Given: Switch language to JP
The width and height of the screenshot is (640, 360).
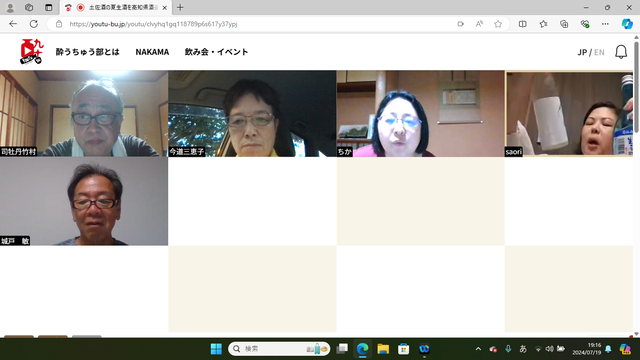Looking at the screenshot, I should (x=582, y=52).
